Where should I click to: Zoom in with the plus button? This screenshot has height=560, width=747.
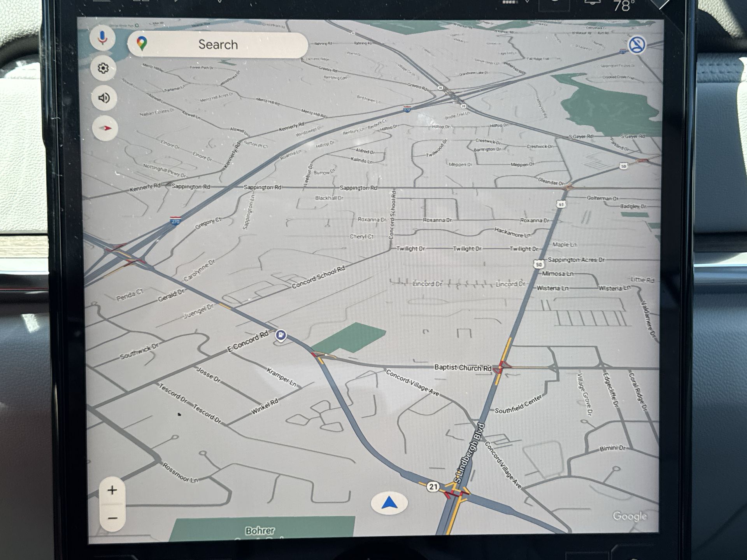point(112,490)
